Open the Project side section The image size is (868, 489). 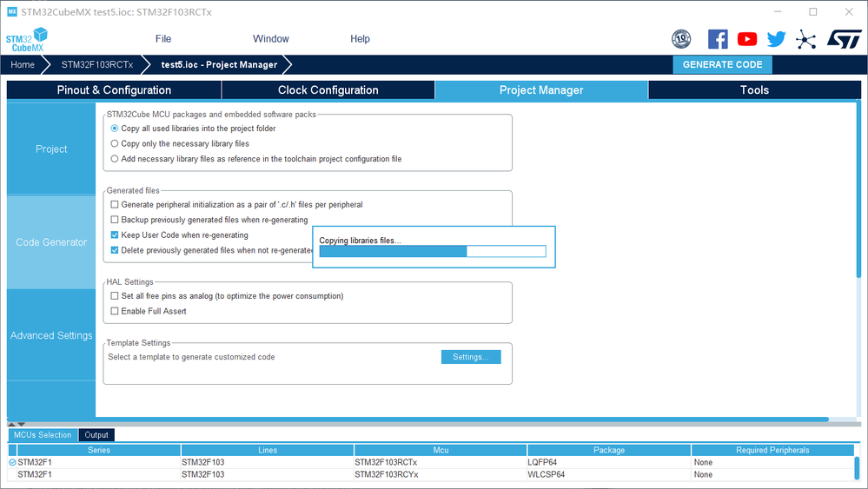(x=51, y=149)
